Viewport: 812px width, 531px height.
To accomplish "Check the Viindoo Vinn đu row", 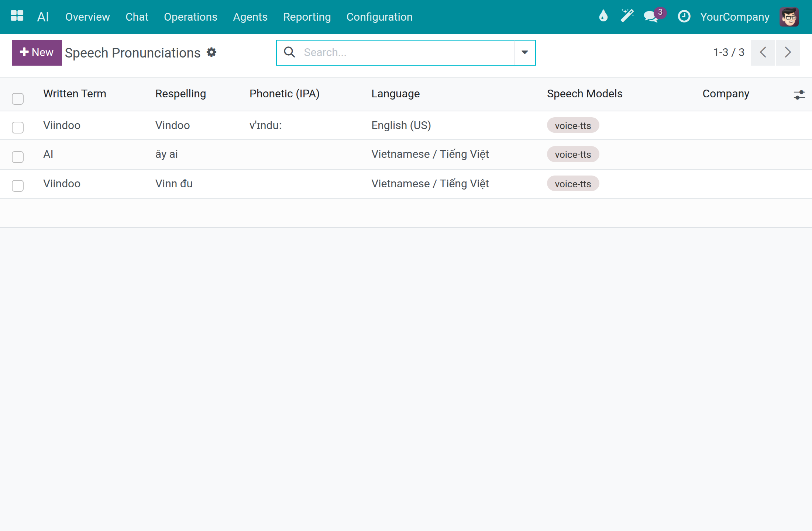I will (x=18, y=185).
